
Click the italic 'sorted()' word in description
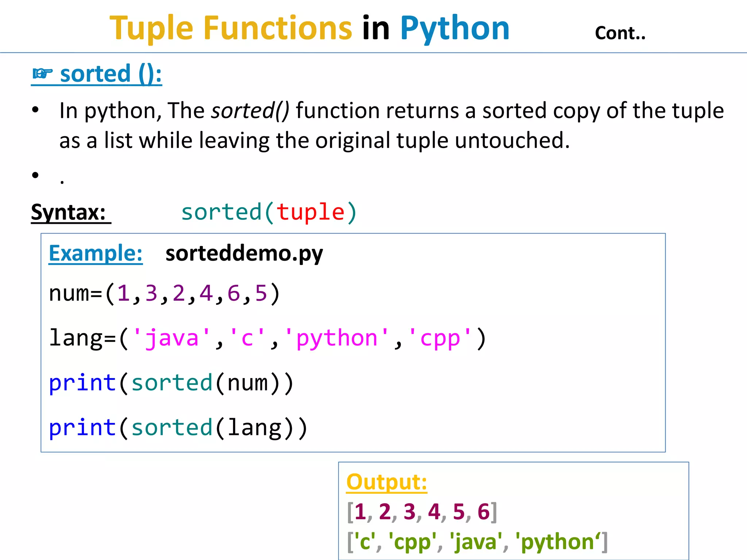[x=250, y=110]
